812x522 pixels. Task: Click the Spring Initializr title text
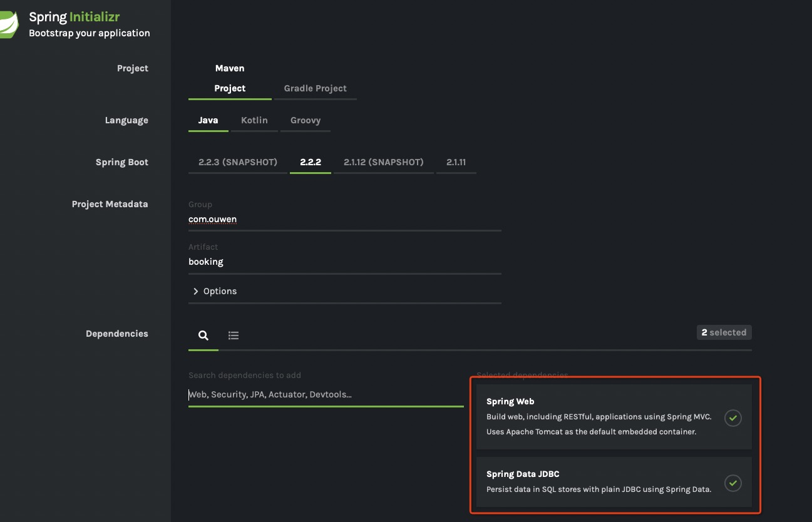coord(74,16)
